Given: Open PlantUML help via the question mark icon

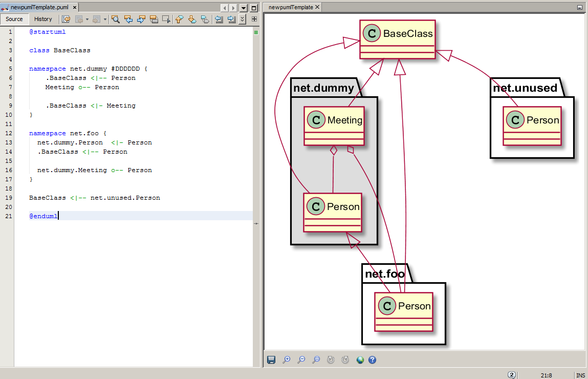Looking at the screenshot, I should (x=373, y=360).
